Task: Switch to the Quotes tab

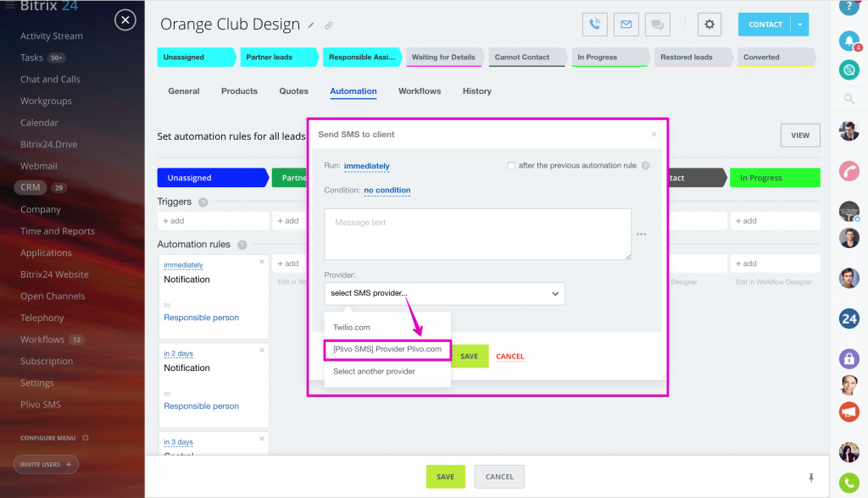Action: 293,91
